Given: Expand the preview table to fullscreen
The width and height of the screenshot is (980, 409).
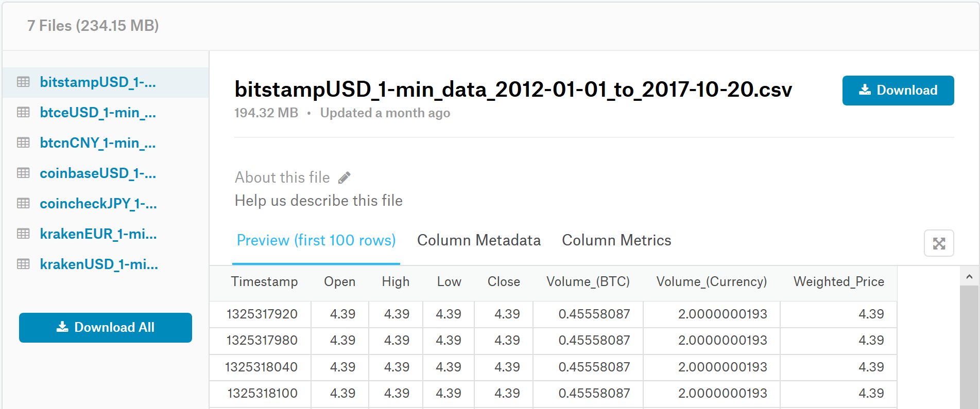Looking at the screenshot, I should [939, 243].
